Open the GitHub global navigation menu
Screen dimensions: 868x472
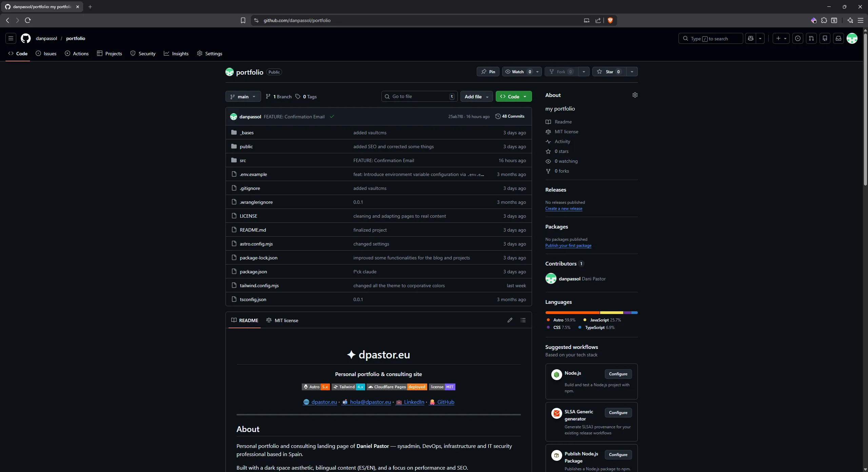coord(11,38)
